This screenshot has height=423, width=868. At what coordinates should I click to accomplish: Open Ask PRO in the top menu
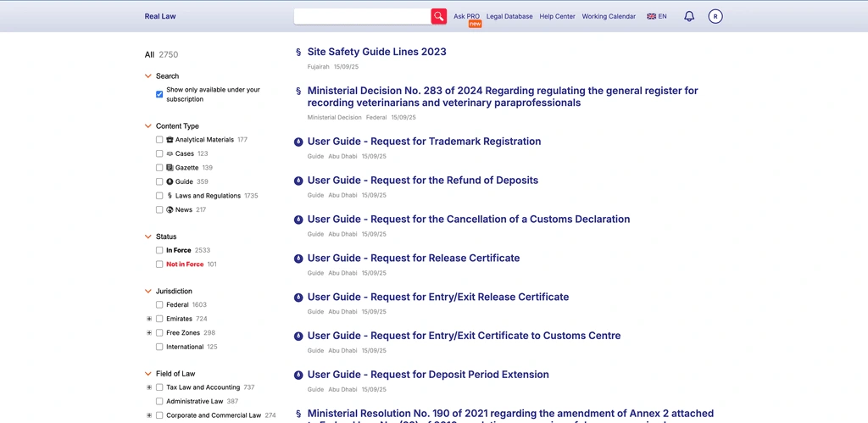(467, 17)
